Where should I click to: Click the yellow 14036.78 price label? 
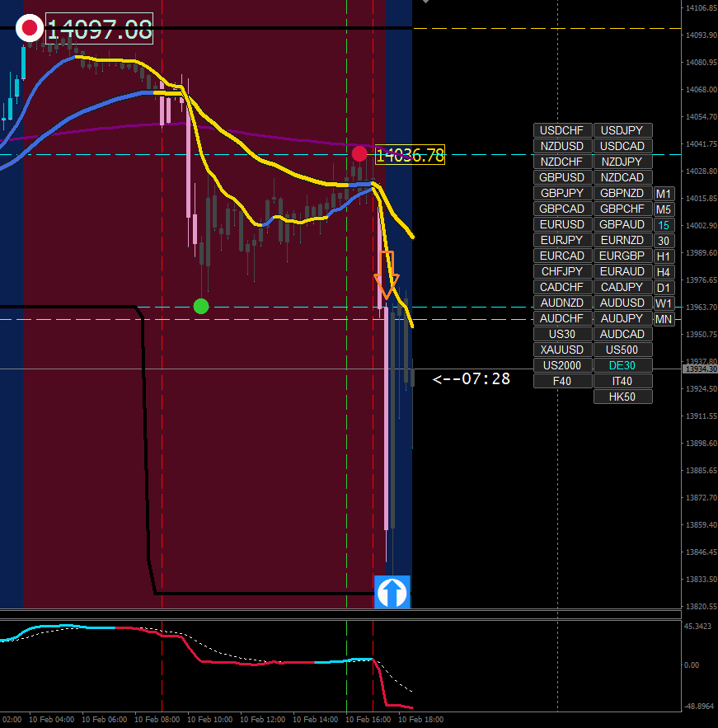[x=410, y=155]
